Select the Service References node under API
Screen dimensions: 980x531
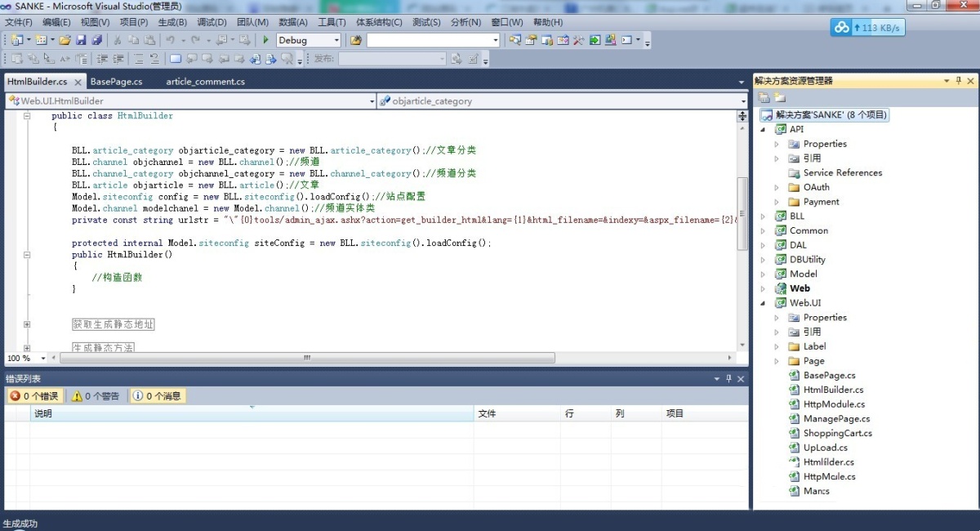(x=842, y=172)
